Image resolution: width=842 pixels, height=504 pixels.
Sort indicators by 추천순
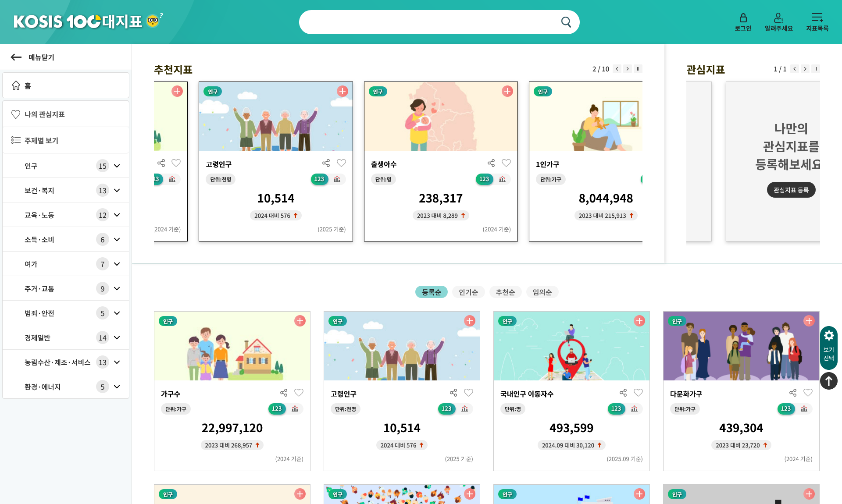[505, 292]
